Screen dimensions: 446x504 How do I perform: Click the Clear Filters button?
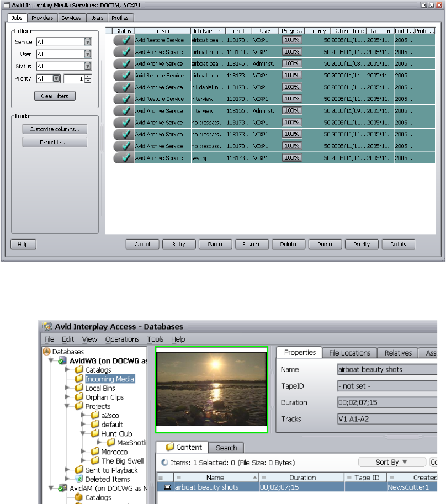pyautogui.click(x=55, y=96)
